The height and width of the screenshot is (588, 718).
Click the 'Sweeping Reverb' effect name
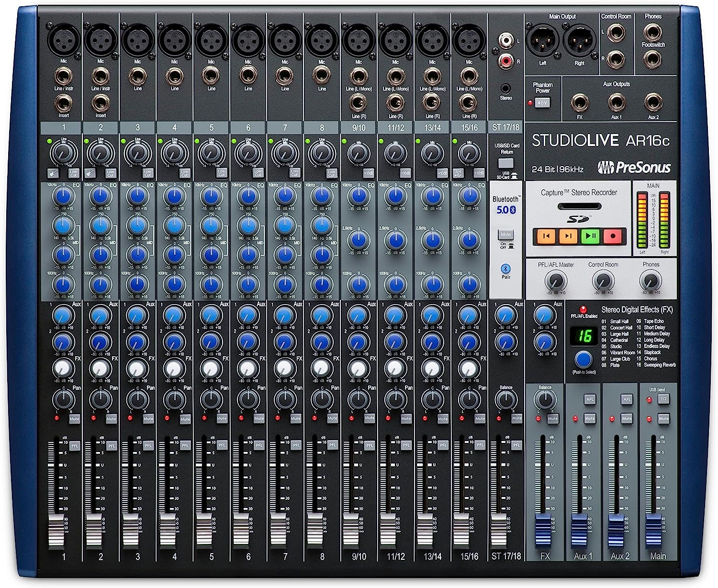click(660, 365)
